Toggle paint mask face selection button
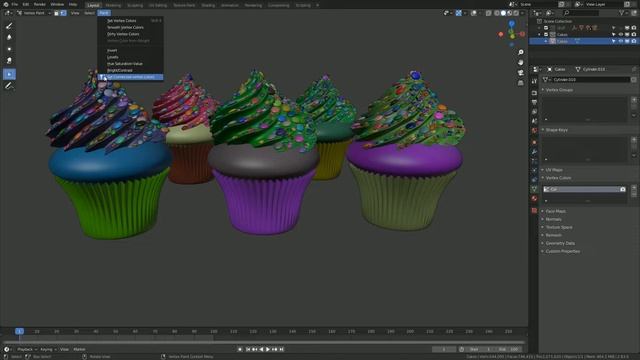 [x=57, y=13]
